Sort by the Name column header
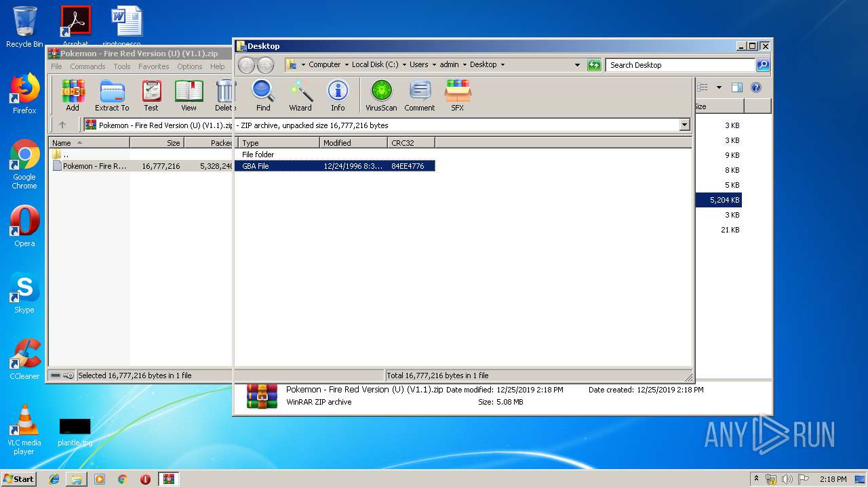Image resolution: width=868 pixels, height=488 pixels. pyautogui.click(x=89, y=143)
